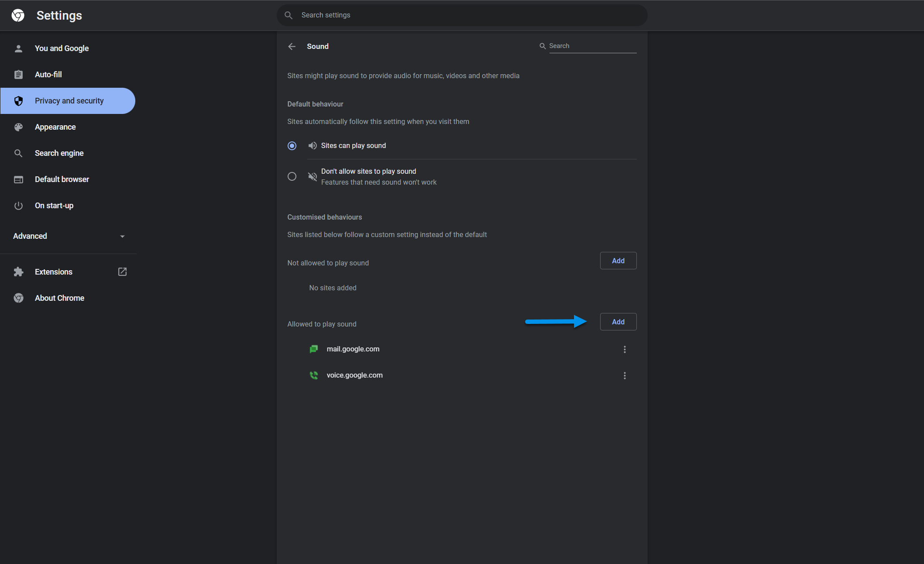This screenshot has width=924, height=564.
Task: Click the mail.google.com site favicon
Action: tap(313, 349)
